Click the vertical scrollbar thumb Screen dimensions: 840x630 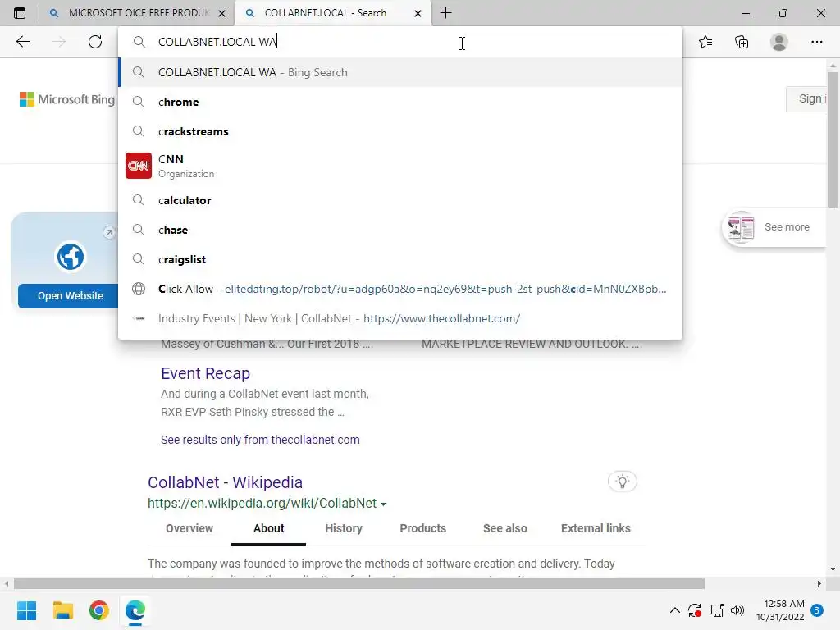833,139
